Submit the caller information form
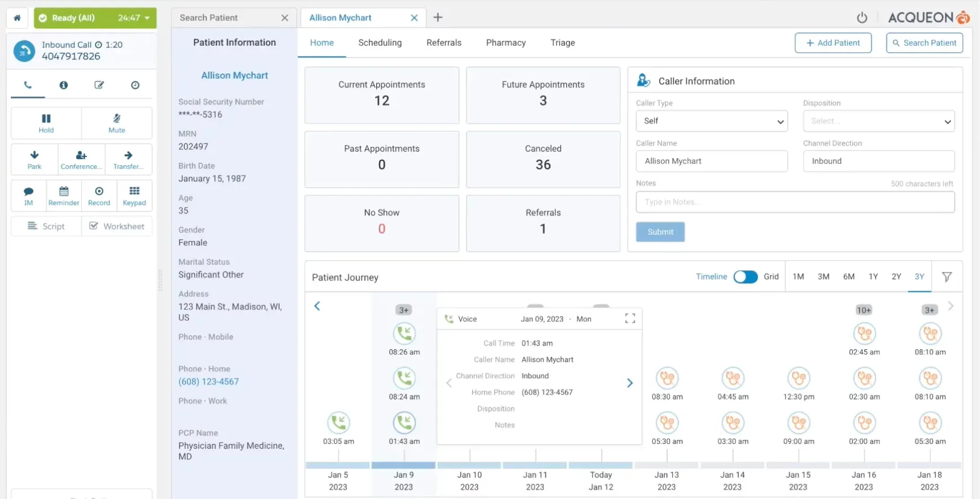Viewport: 980px width, 499px height. pos(660,232)
